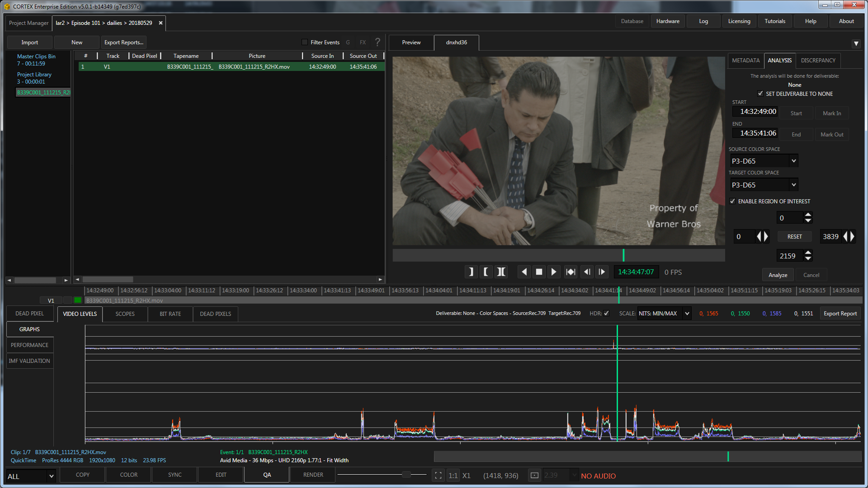Open the preview panel options arrow
Viewport: 868px width, 488px height.
(x=856, y=43)
